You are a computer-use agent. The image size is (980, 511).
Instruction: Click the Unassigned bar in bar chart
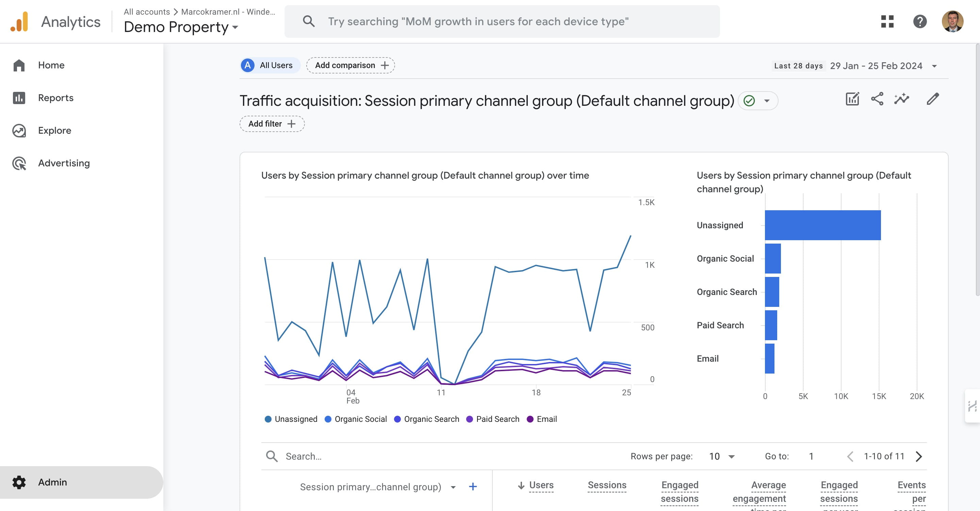[x=822, y=225]
